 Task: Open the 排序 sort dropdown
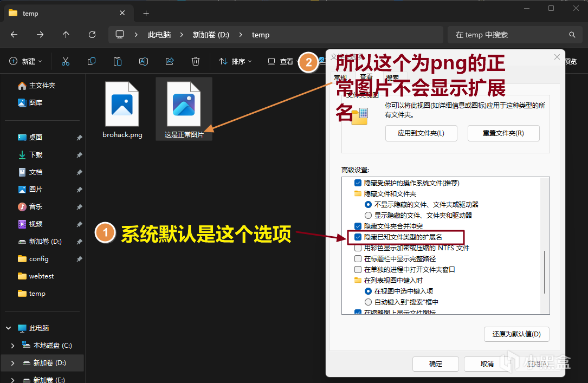[x=235, y=62]
